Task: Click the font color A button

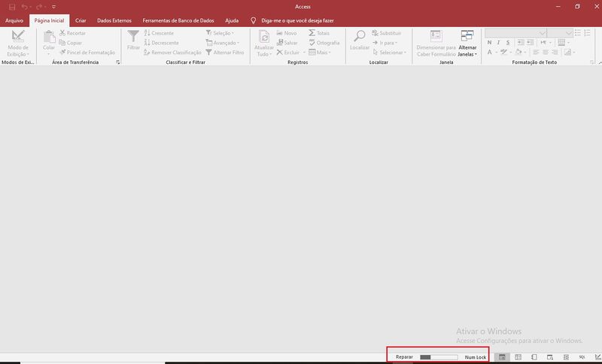Action: point(490,52)
